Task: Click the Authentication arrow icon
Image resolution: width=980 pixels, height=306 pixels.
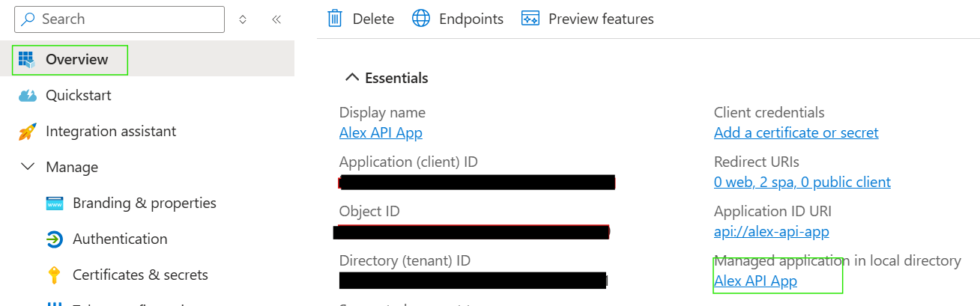Action: pos(55,239)
